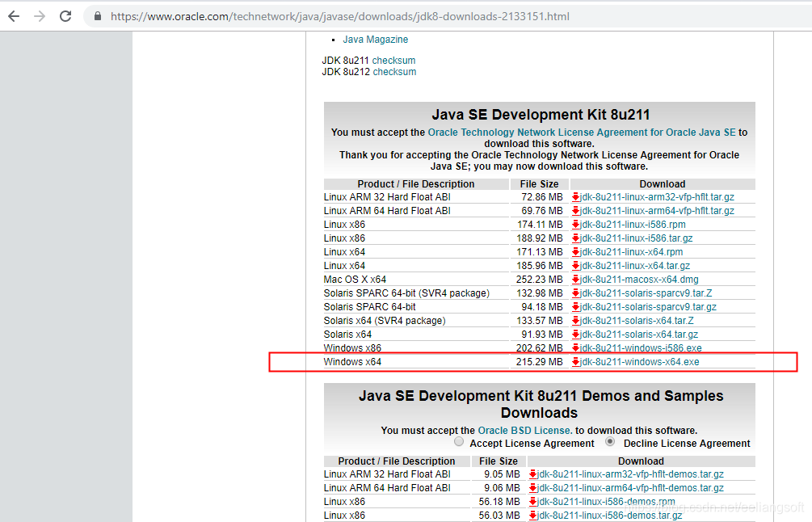Image resolution: width=812 pixels, height=522 pixels.
Task: Click 'Java SE Development Kit 8u211' heading
Action: point(541,115)
